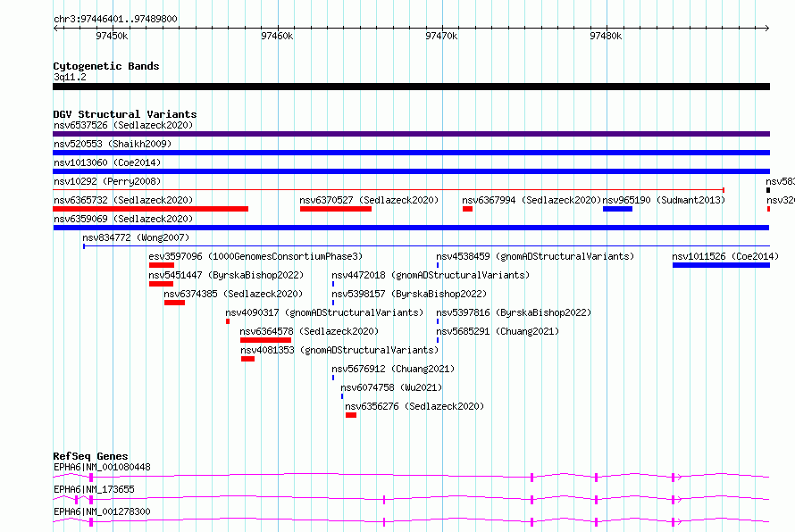Click the red bar under nsv6370527

336,209
